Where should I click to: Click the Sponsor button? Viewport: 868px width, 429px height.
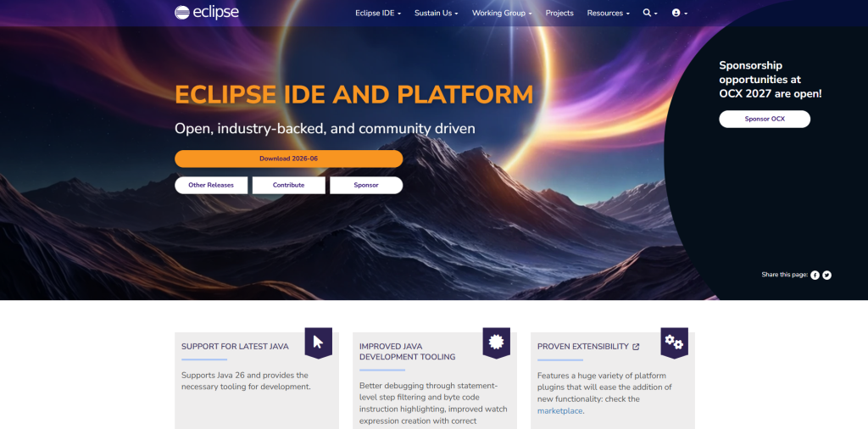pos(366,186)
